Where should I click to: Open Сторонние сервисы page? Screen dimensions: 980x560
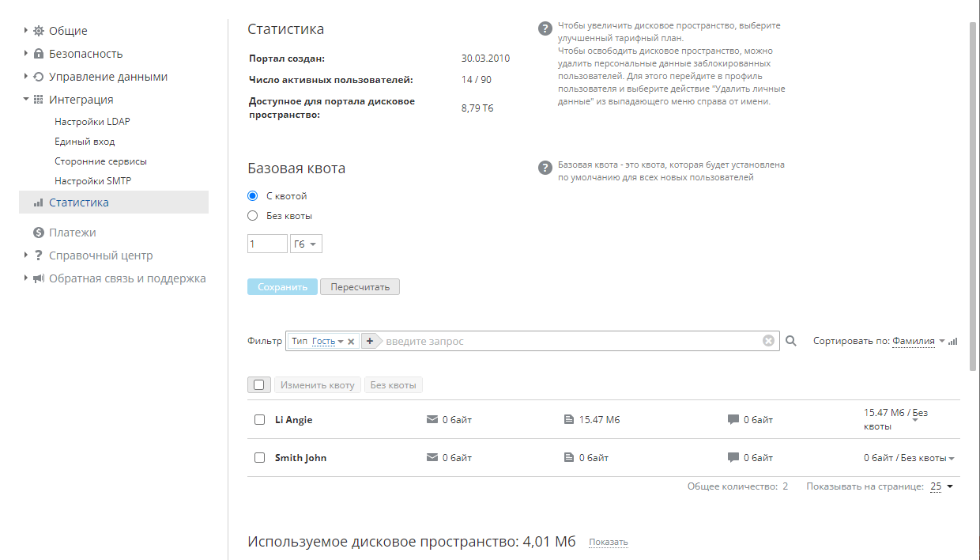coord(100,161)
